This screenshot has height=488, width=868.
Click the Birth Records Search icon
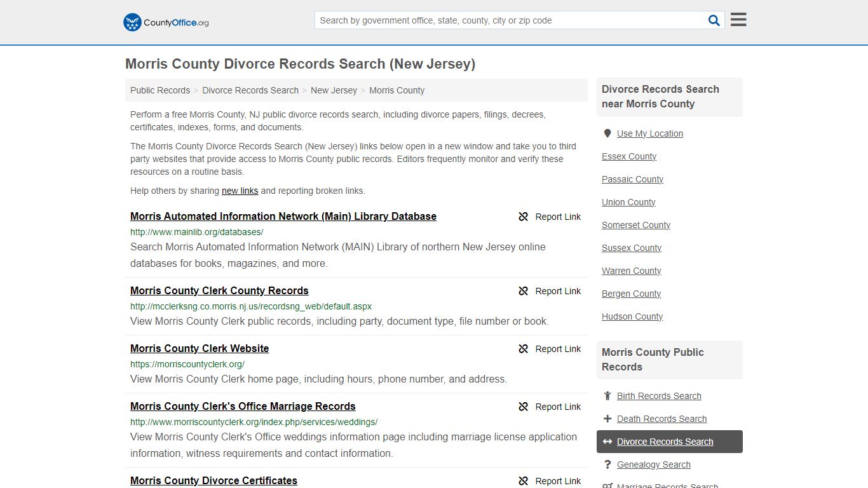(x=607, y=396)
